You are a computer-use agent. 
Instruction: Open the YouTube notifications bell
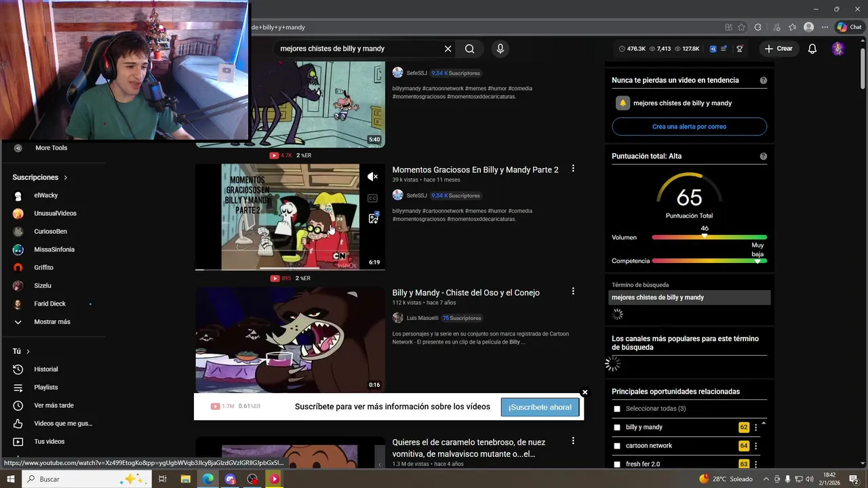click(812, 49)
